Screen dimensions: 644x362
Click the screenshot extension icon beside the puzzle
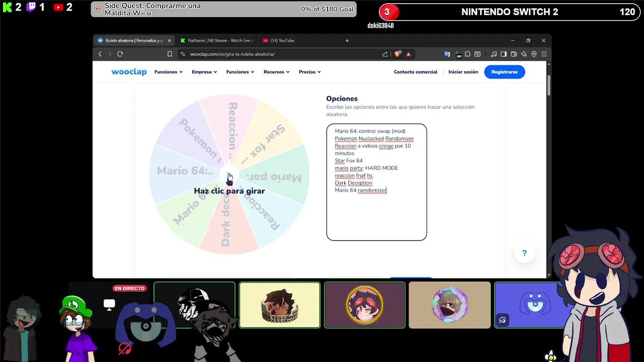477,54
